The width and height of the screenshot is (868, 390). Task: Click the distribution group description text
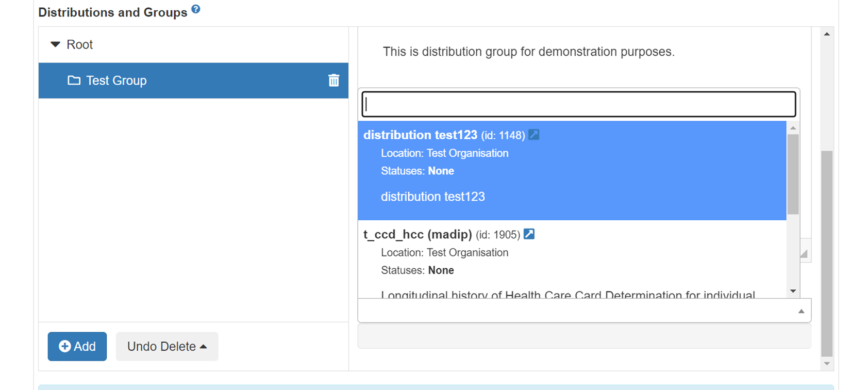[x=528, y=52]
